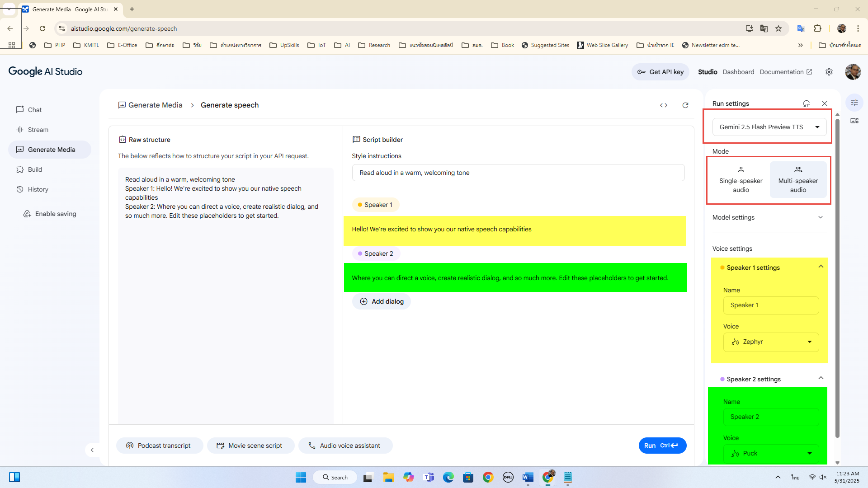Click Enable saving option
868x488 pixels.
pos(50,214)
